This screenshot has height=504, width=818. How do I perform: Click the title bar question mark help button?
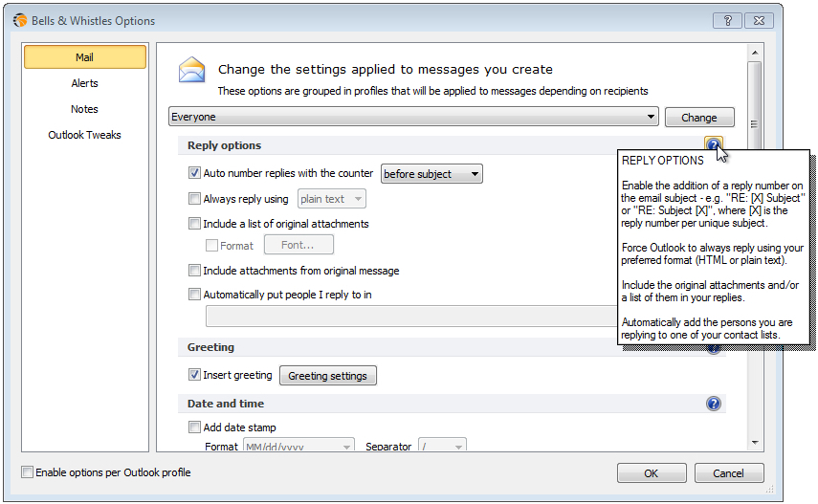point(727,20)
